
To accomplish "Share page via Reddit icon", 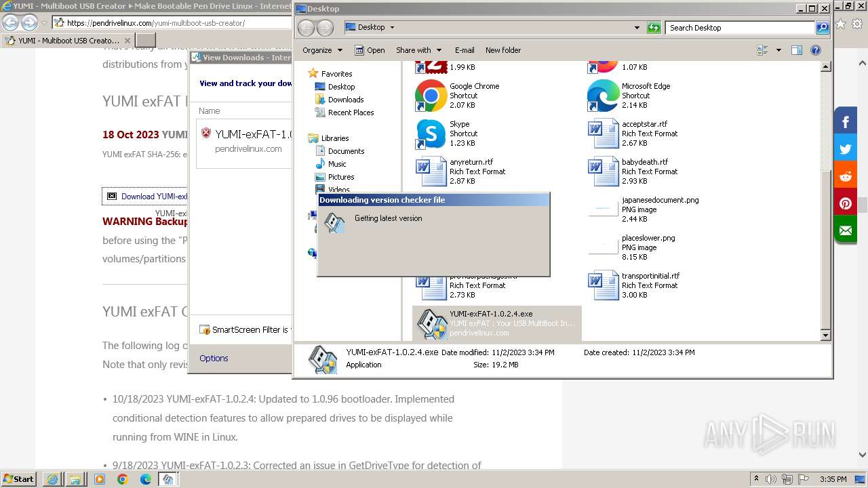I will point(846,176).
